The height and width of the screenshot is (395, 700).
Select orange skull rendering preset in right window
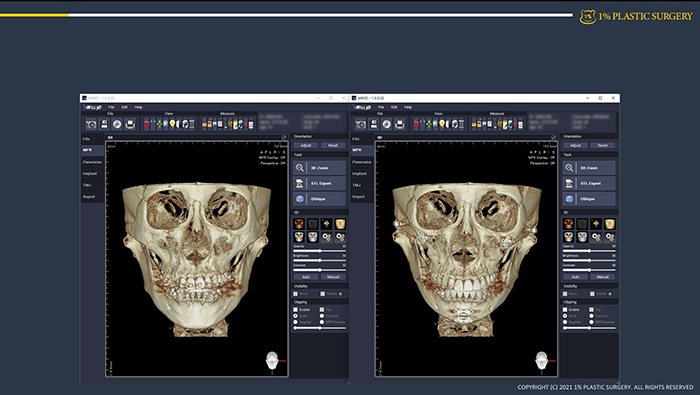coord(568,224)
